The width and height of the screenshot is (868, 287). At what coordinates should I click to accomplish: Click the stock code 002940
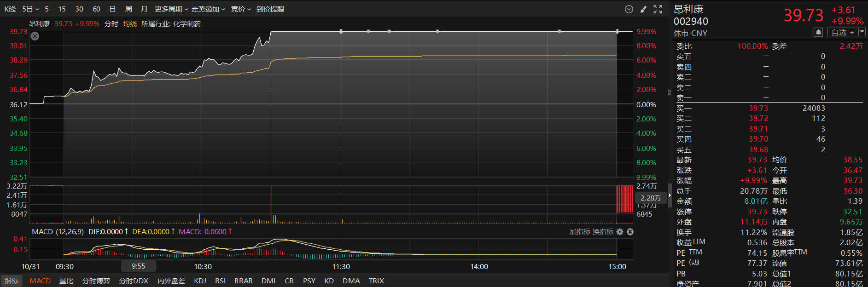coord(691,21)
